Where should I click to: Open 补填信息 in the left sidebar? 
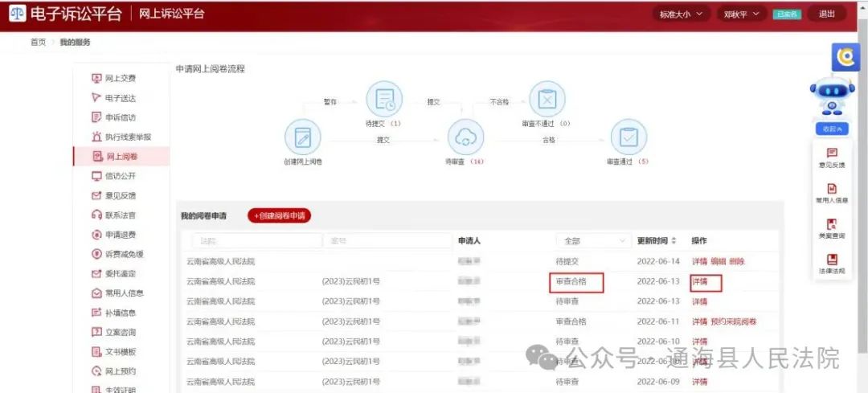tap(113, 313)
